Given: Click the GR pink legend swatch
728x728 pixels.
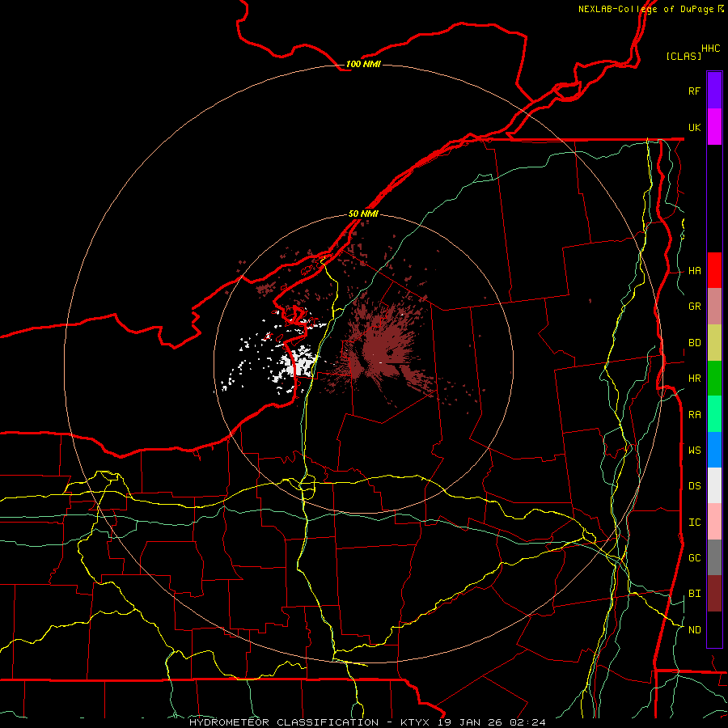Looking at the screenshot, I should [714, 306].
